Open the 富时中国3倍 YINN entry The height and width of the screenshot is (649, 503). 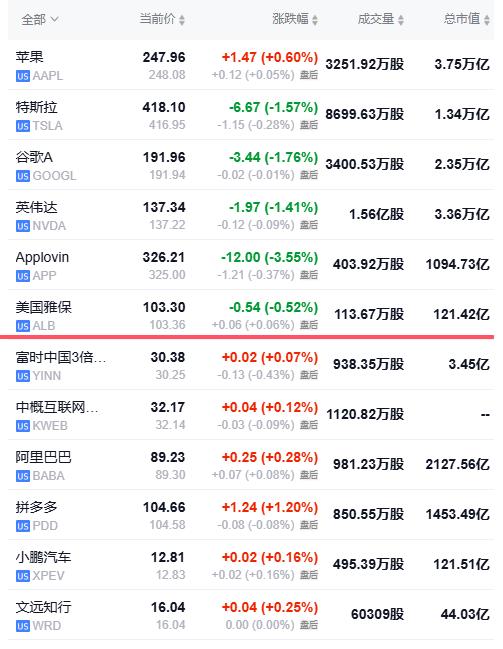251,365
